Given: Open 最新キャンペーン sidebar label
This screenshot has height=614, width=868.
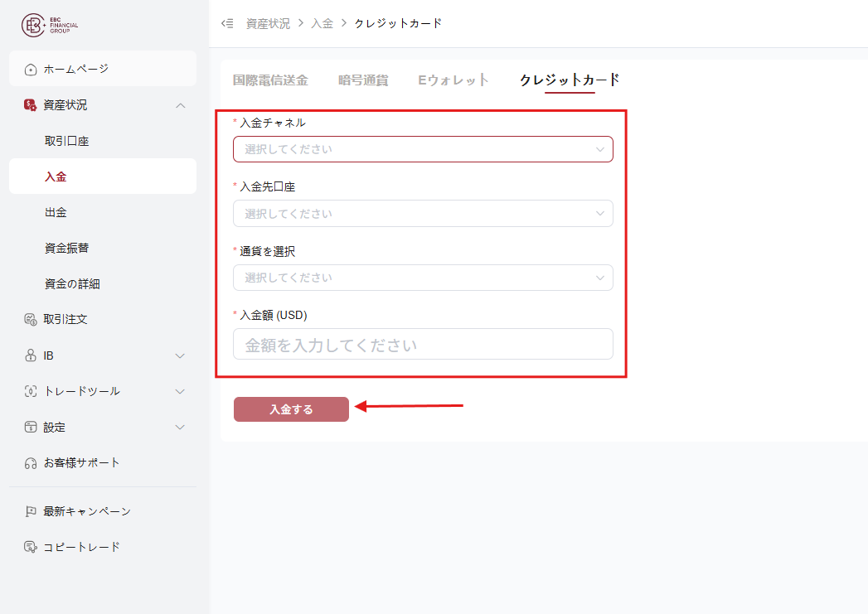Looking at the screenshot, I should tap(87, 512).
